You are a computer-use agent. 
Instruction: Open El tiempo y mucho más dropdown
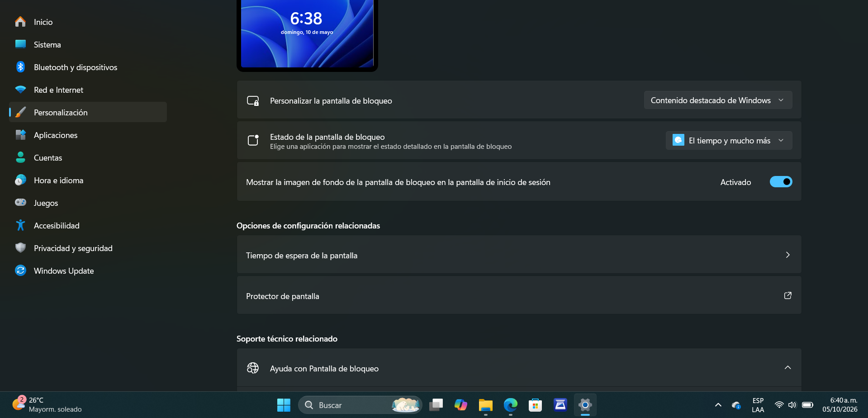click(x=729, y=140)
